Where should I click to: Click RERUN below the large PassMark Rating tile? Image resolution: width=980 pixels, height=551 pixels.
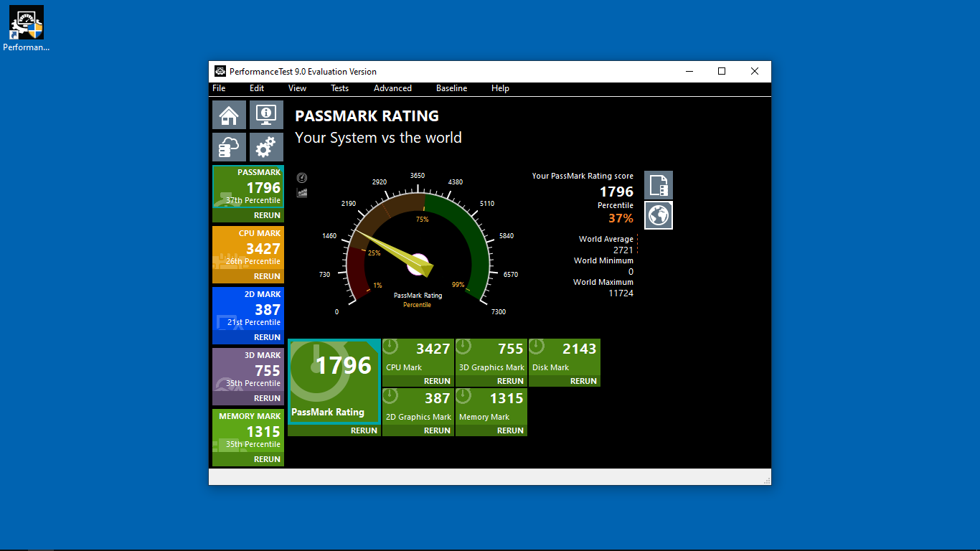[x=364, y=430]
